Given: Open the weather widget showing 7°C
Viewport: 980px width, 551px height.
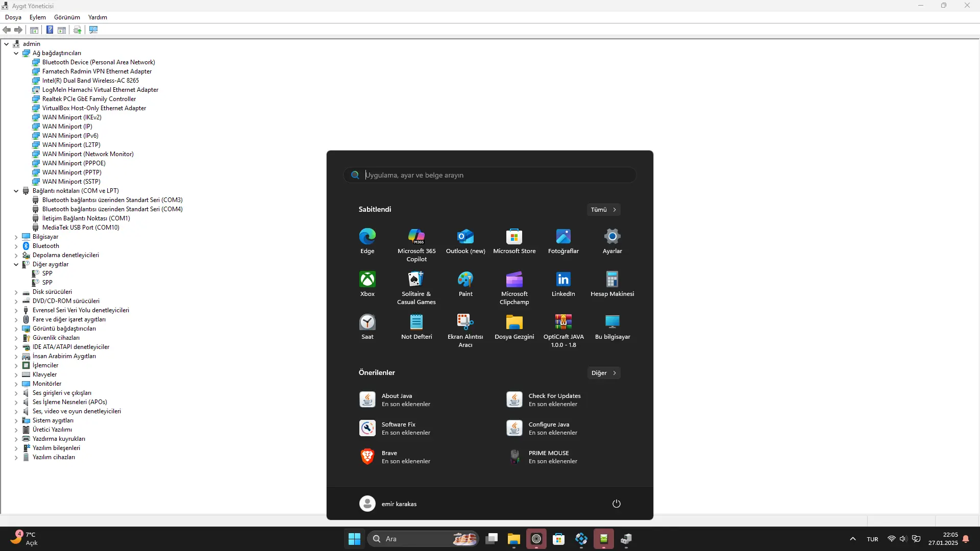Looking at the screenshot, I should tap(23, 539).
